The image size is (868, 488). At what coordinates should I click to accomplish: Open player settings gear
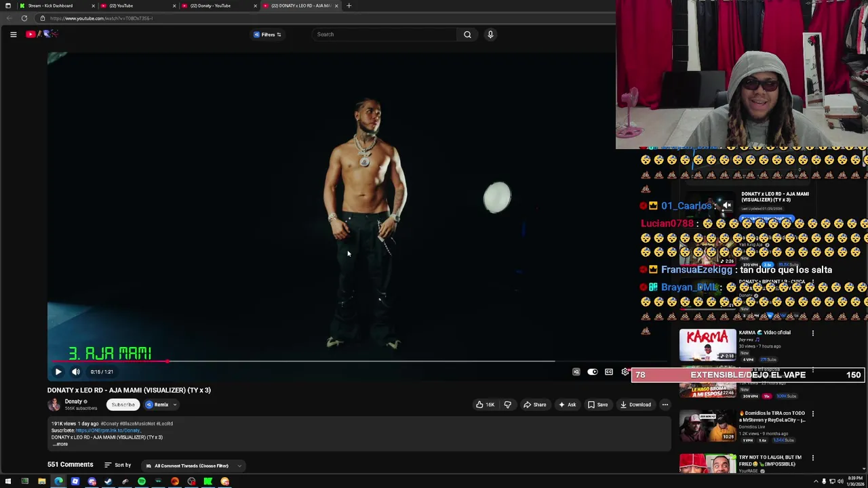[625, 371]
